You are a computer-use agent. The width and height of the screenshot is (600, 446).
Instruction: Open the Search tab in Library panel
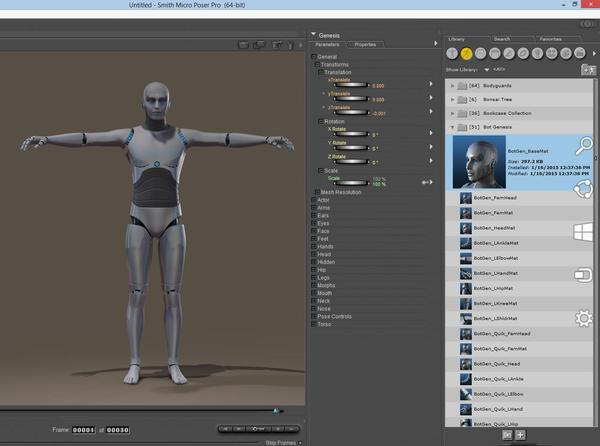point(500,39)
